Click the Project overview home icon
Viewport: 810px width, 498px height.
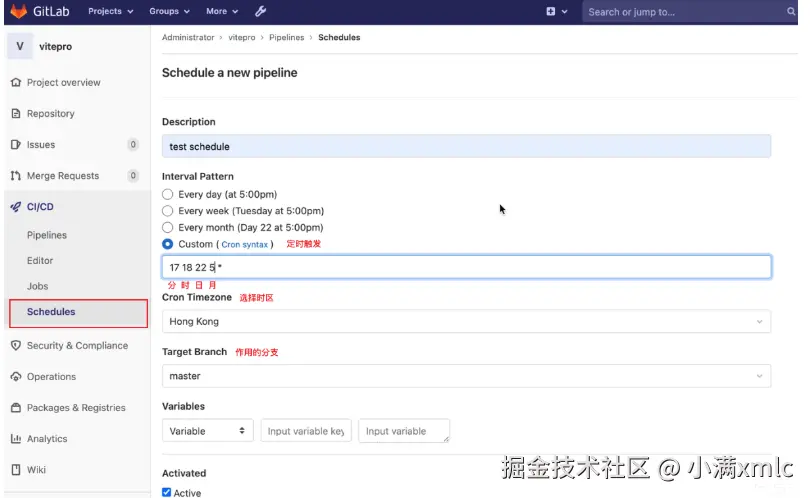[x=16, y=82]
